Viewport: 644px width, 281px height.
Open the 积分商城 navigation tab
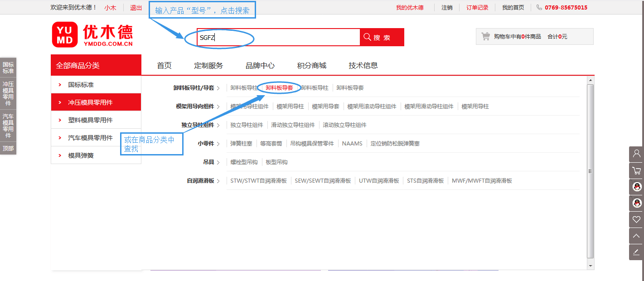[x=312, y=65]
